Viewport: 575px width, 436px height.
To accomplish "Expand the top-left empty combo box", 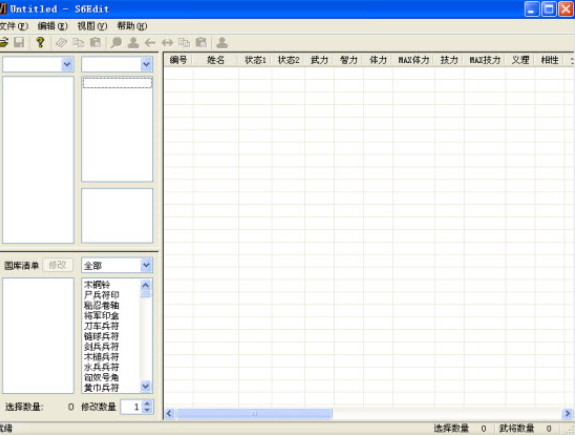I will (x=67, y=65).
